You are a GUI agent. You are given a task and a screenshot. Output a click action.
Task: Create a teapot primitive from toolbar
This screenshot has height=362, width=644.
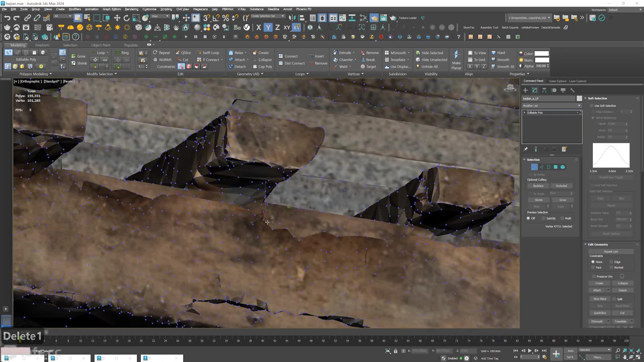click(7, 27)
